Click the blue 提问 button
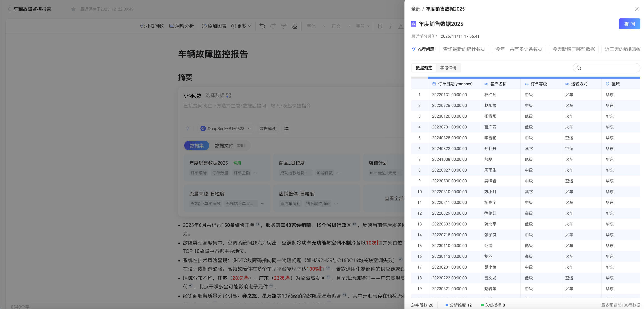 tap(629, 24)
